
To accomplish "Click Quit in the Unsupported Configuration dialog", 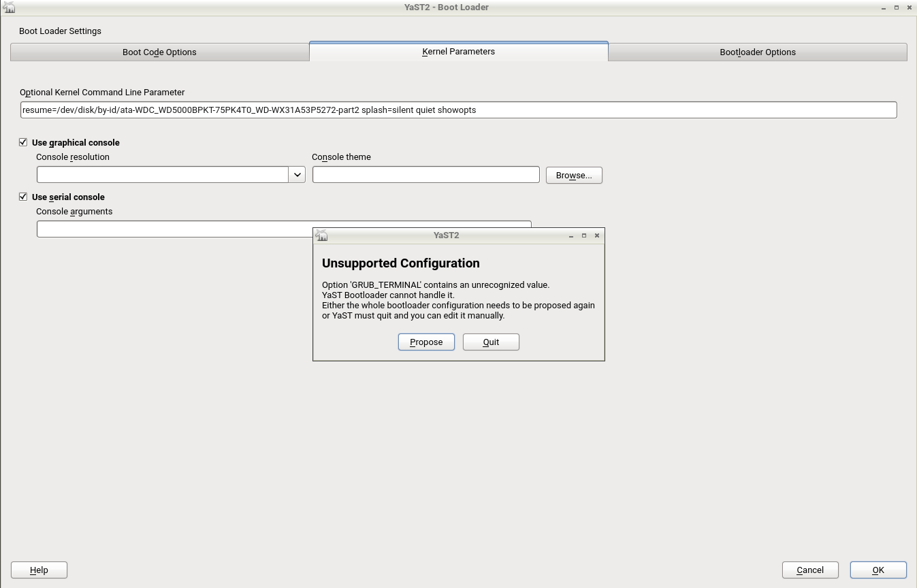I will tap(491, 342).
